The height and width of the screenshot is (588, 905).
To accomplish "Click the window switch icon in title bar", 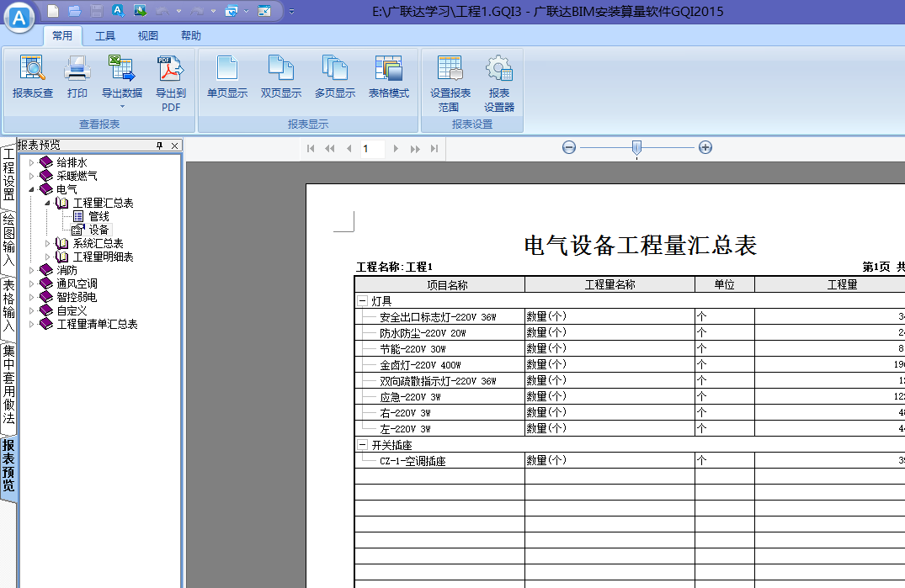I will [232, 11].
